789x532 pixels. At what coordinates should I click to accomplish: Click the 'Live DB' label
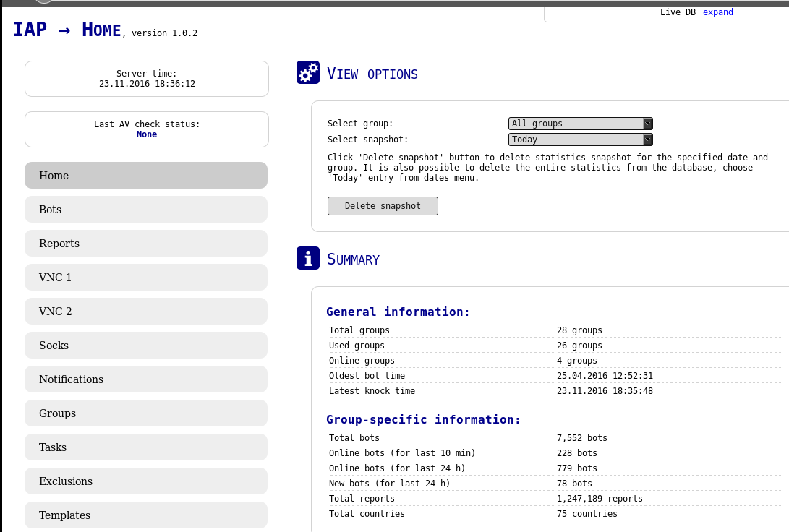(x=678, y=12)
